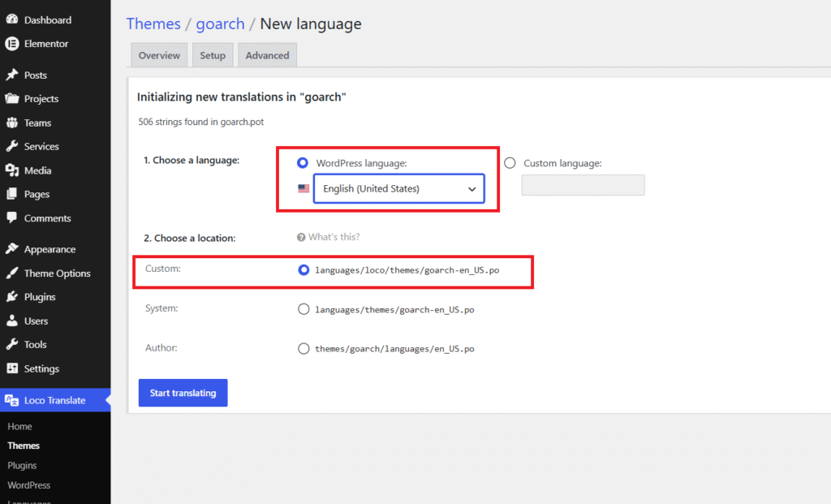Click the Loco Translate icon
The width and height of the screenshot is (831, 504).
[11, 400]
